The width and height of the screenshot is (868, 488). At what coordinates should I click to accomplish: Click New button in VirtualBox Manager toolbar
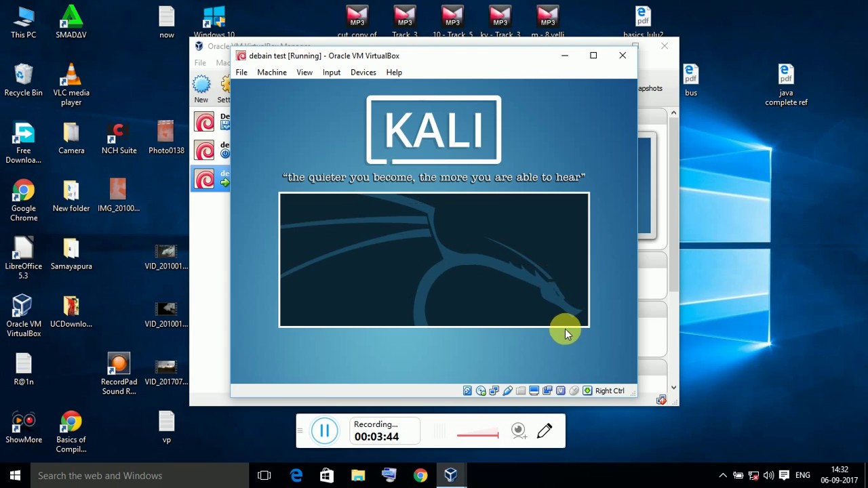click(201, 89)
